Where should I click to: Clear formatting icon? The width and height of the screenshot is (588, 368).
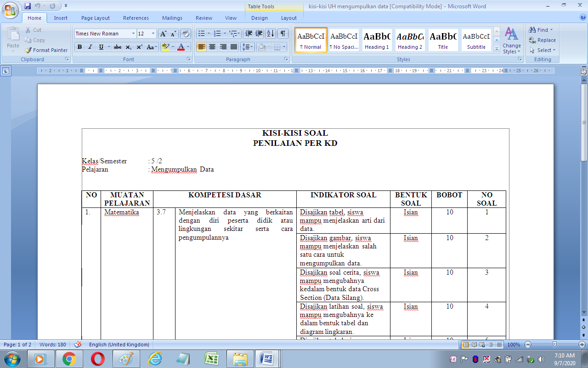(186, 34)
